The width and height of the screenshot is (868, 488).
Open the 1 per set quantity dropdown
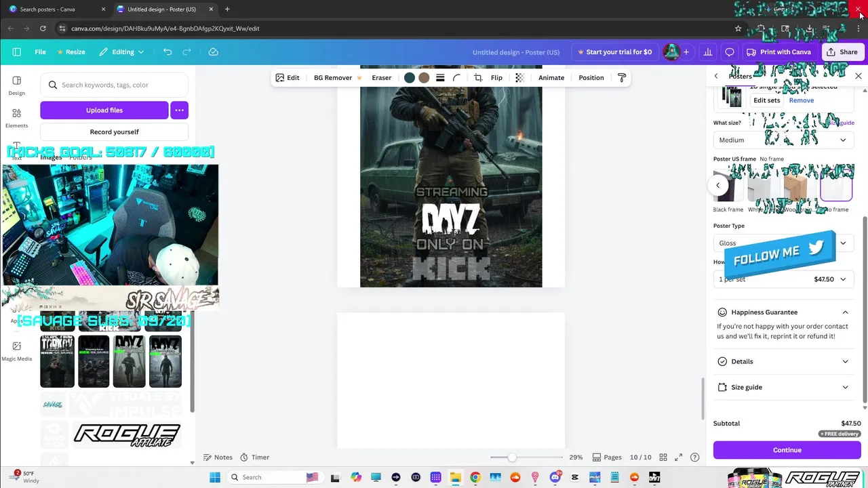(x=783, y=279)
